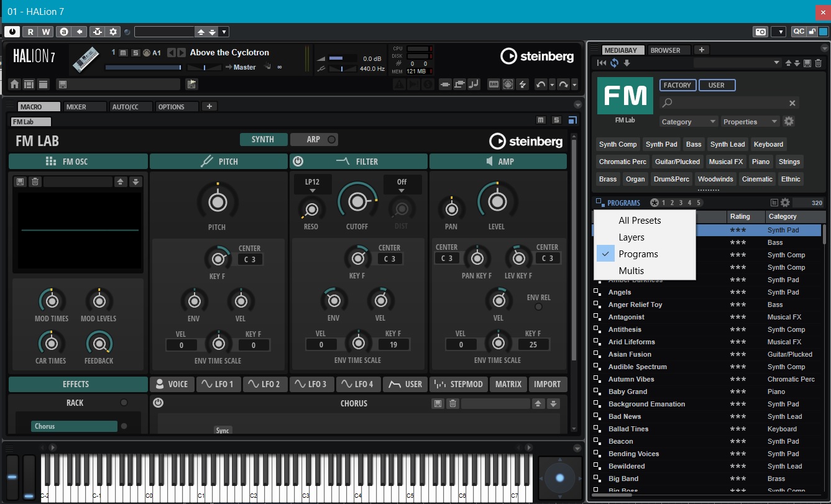The width and height of the screenshot is (831, 504).
Task: Click the Sync button in Chorus
Action: 223,430
